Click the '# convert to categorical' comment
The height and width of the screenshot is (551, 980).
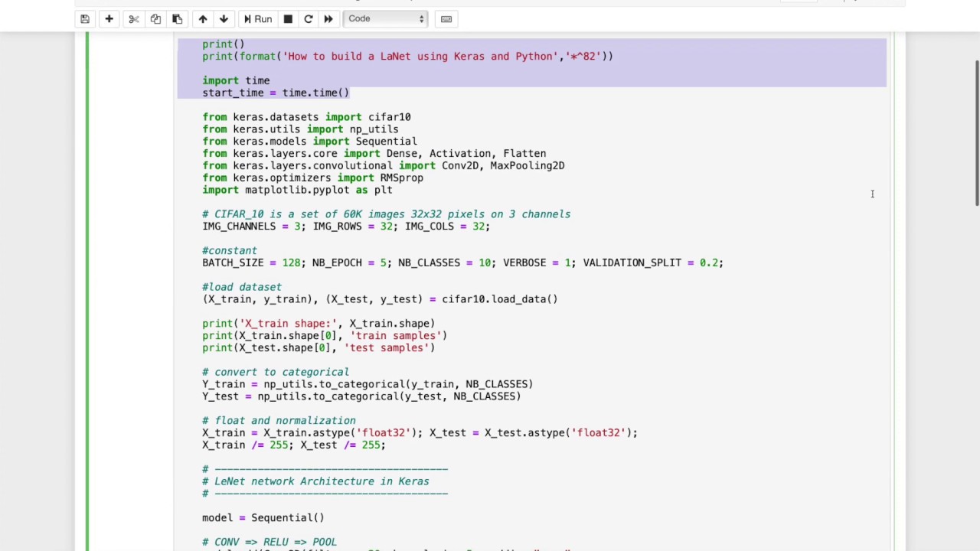tap(276, 372)
